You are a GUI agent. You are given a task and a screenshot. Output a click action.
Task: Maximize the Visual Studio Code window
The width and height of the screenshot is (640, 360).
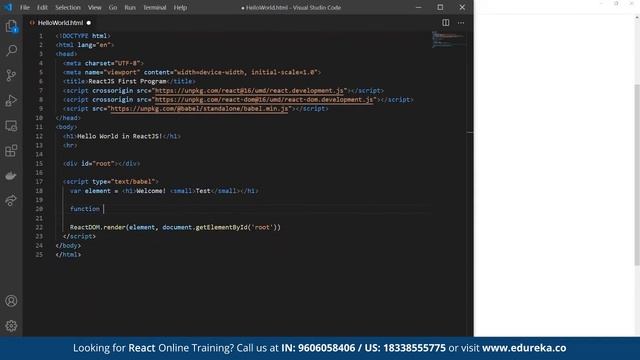(440, 7)
